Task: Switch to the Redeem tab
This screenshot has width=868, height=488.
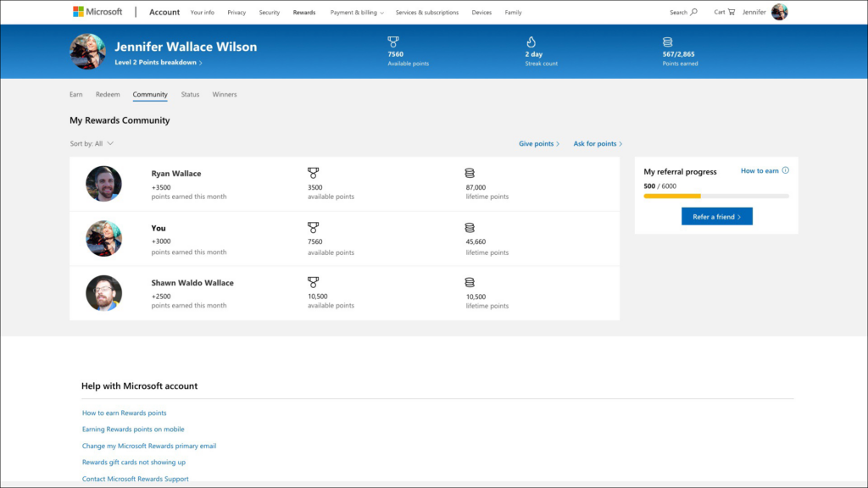Action: [108, 95]
